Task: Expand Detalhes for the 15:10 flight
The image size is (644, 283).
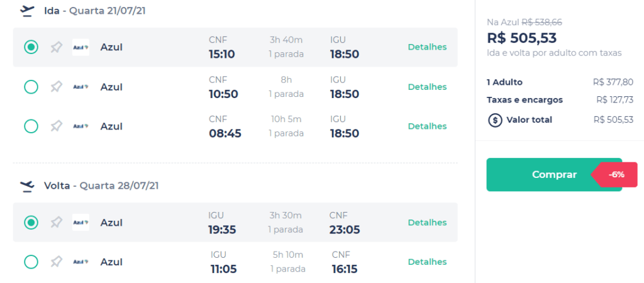Action: (427, 47)
